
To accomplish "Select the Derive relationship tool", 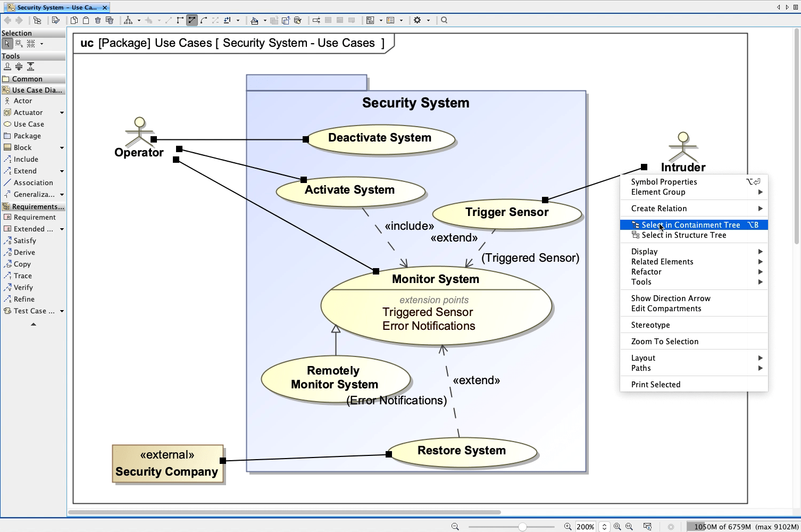I will click(x=23, y=252).
